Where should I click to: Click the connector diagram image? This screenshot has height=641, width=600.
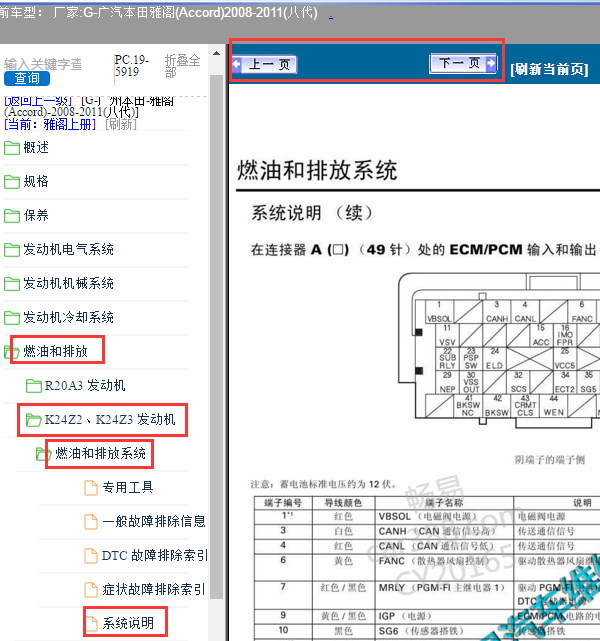499,351
